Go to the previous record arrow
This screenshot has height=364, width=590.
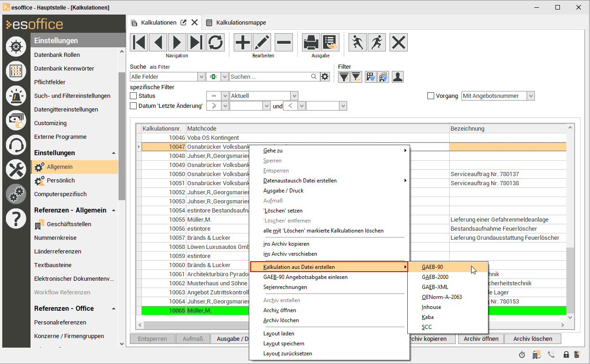158,43
